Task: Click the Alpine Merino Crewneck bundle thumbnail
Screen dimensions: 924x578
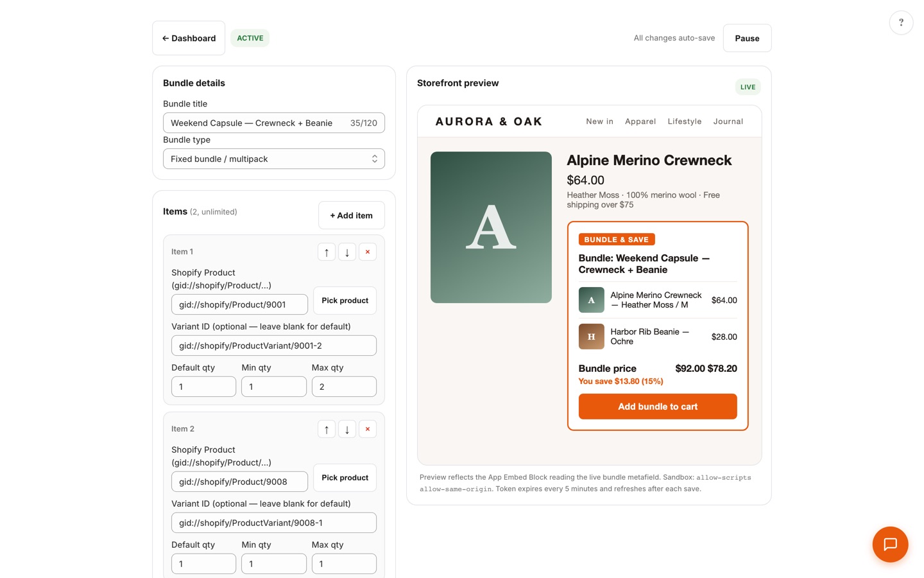Action: click(592, 300)
